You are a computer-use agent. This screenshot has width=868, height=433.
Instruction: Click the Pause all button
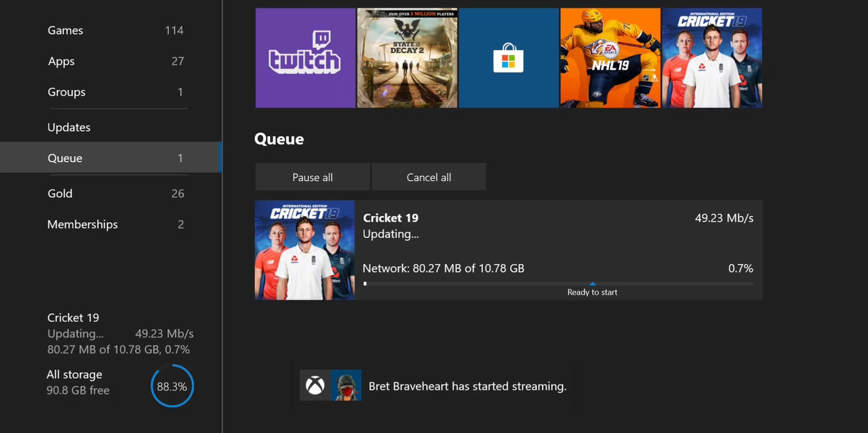point(313,177)
